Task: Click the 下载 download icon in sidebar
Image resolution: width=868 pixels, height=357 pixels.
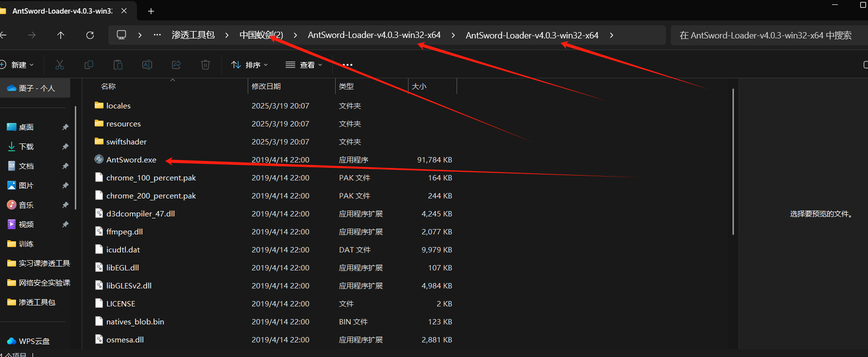Action: tap(12, 146)
